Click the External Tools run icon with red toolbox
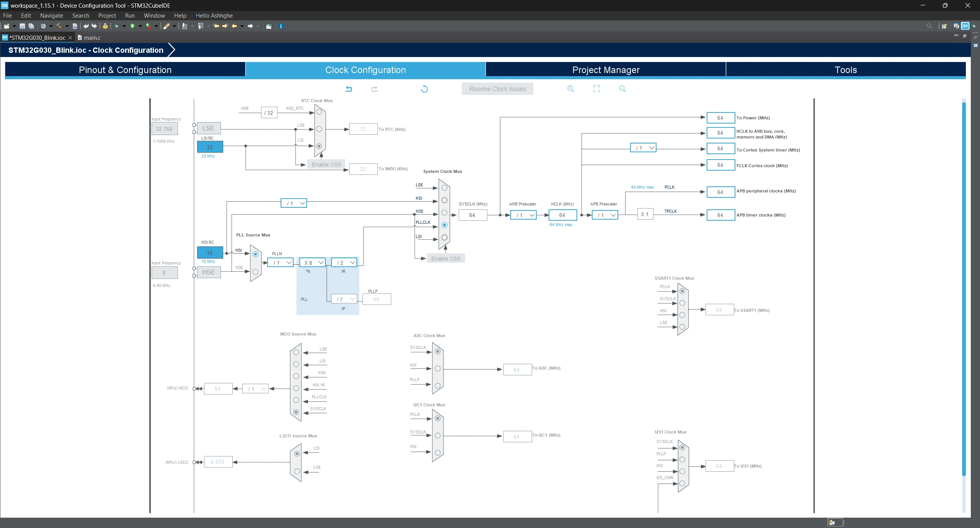 (x=149, y=26)
